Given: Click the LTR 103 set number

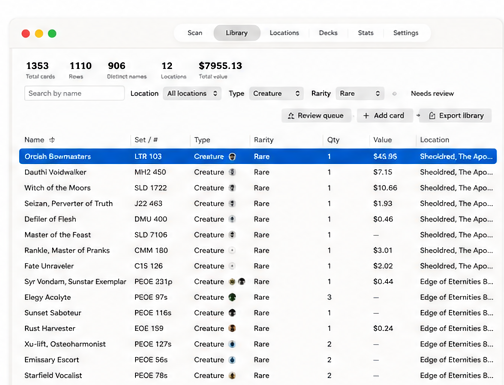Looking at the screenshot, I should [148, 156].
